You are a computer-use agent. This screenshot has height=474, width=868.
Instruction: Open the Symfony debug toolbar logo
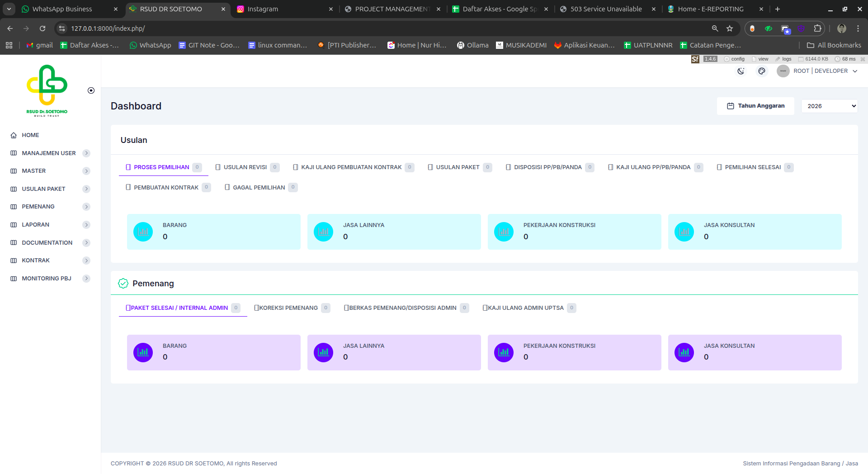[695, 59]
